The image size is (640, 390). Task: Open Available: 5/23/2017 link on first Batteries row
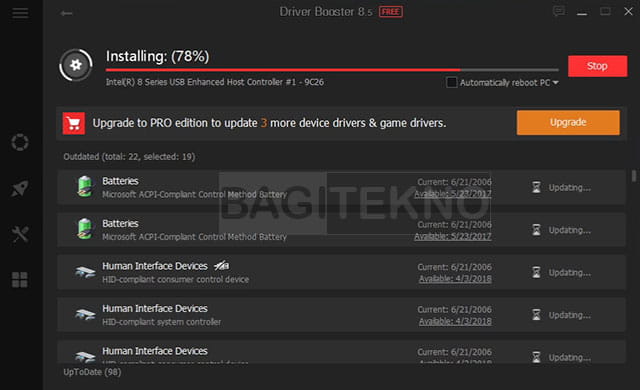pyautogui.click(x=453, y=194)
